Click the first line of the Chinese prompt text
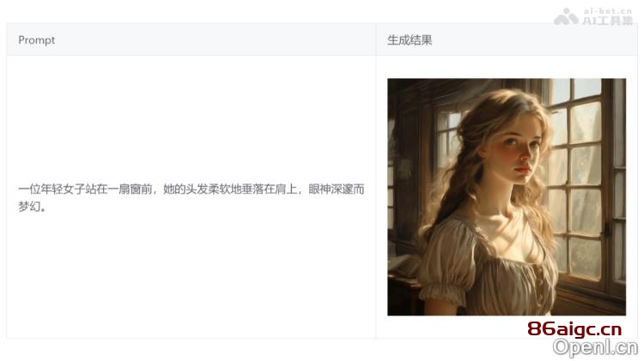This screenshot has height=361, width=644. point(191,190)
